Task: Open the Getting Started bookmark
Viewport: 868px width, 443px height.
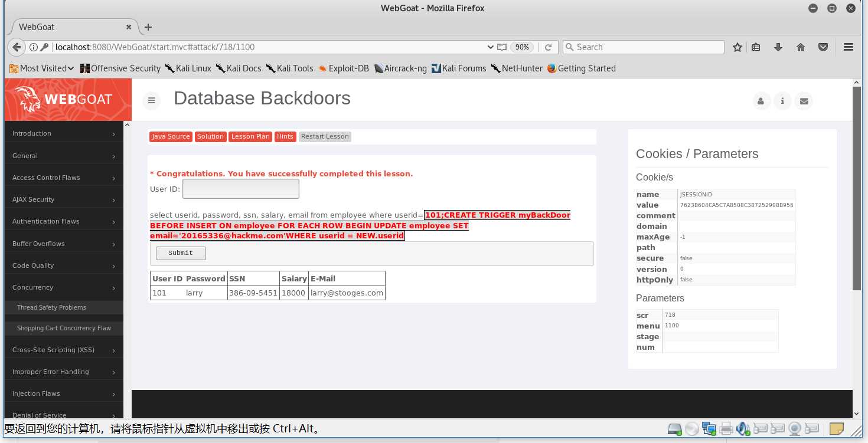Action: click(582, 68)
